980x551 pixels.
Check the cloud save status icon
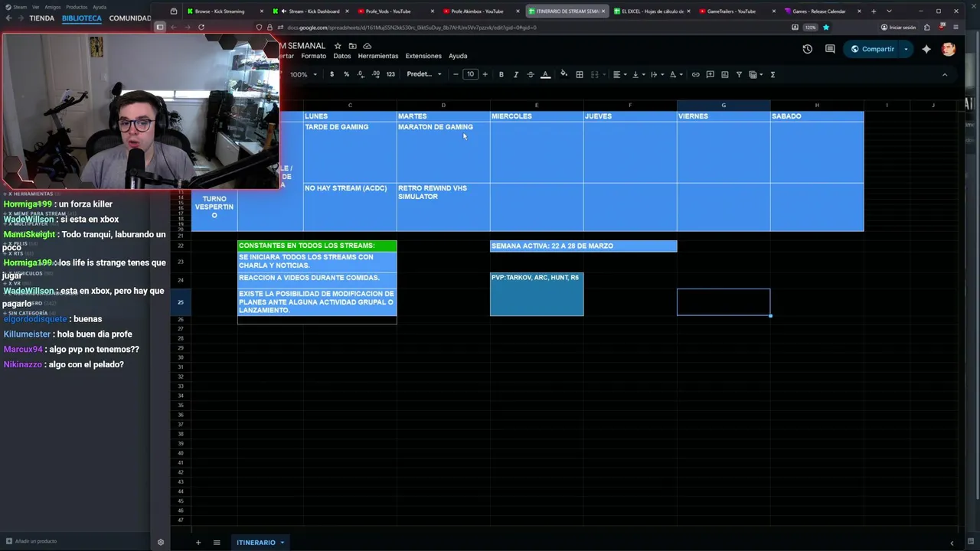coord(367,46)
